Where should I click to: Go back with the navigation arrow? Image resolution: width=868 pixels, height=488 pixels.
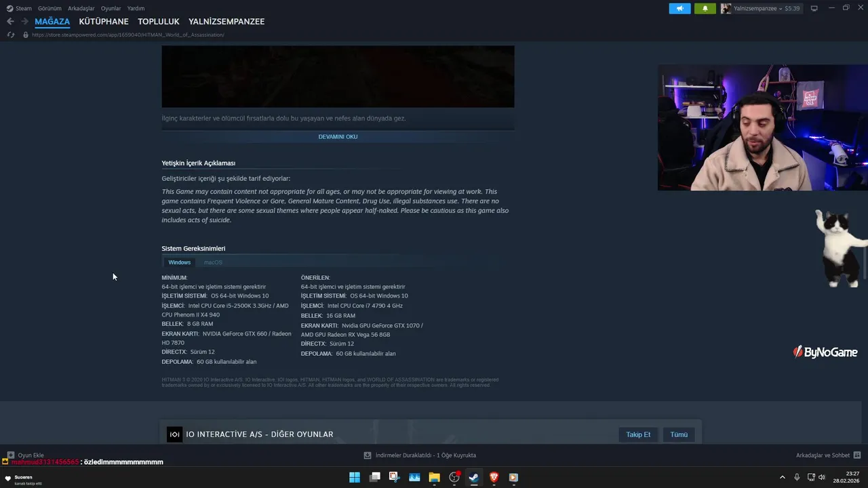[x=10, y=22]
